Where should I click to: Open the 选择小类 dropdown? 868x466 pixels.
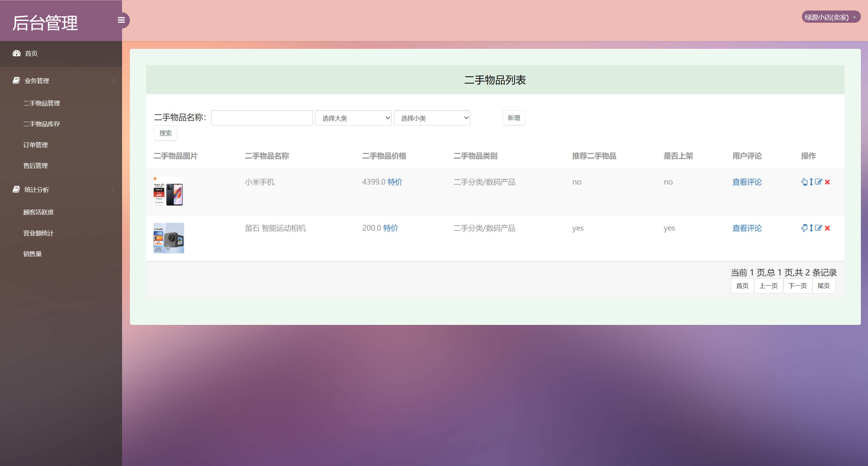pos(432,118)
